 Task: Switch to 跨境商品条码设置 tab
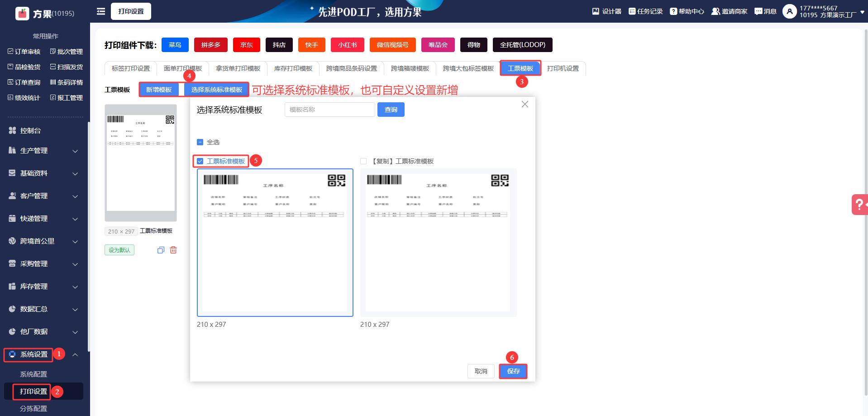coord(352,68)
